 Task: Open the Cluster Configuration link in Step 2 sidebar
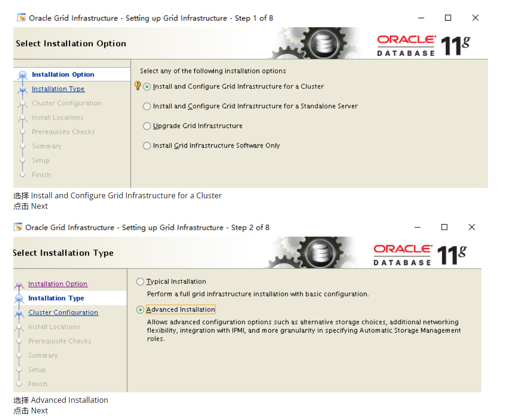pos(63,312)
